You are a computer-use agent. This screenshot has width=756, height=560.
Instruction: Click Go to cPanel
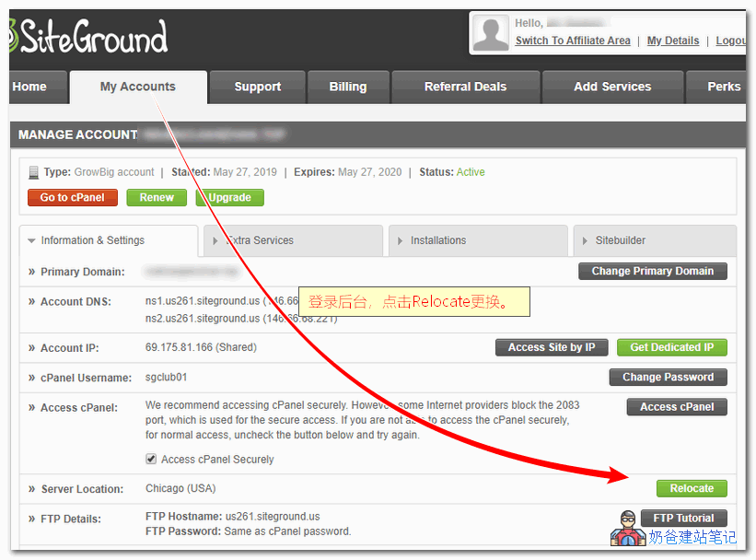pos(72,197)
